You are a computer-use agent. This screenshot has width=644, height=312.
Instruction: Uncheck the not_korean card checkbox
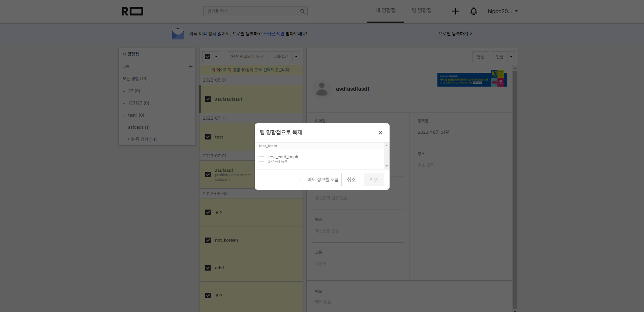point(208,240)
